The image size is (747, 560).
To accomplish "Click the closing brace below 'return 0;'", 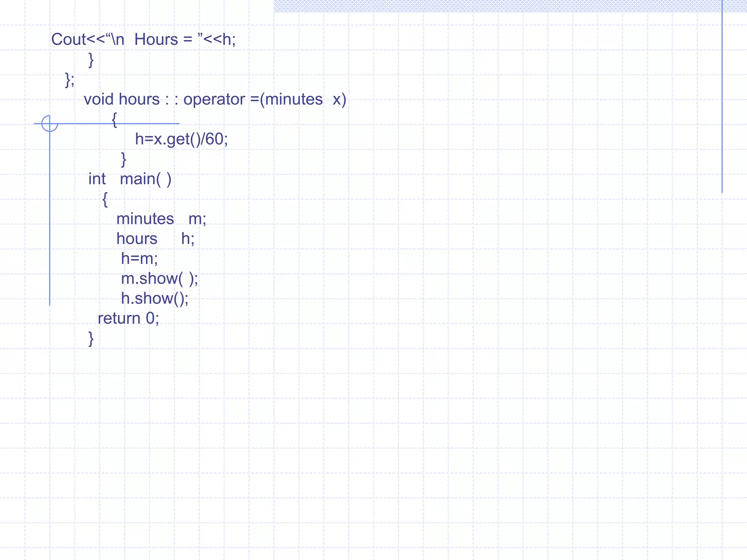I will point(91,339).
